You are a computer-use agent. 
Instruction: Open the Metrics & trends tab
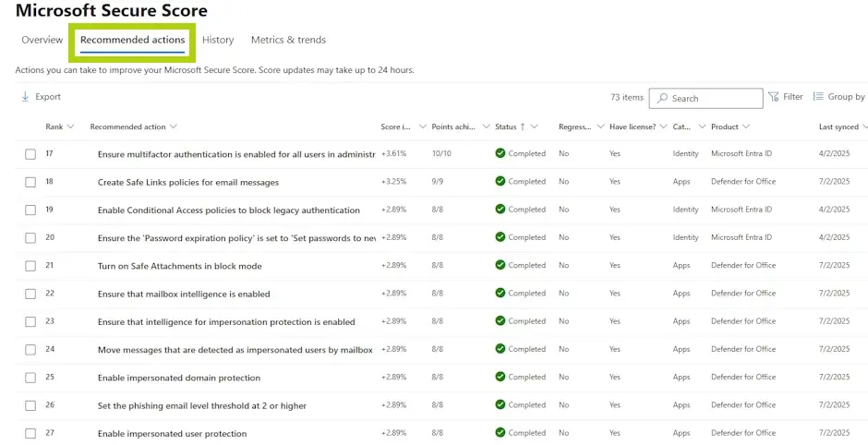(x=288, y=40)
